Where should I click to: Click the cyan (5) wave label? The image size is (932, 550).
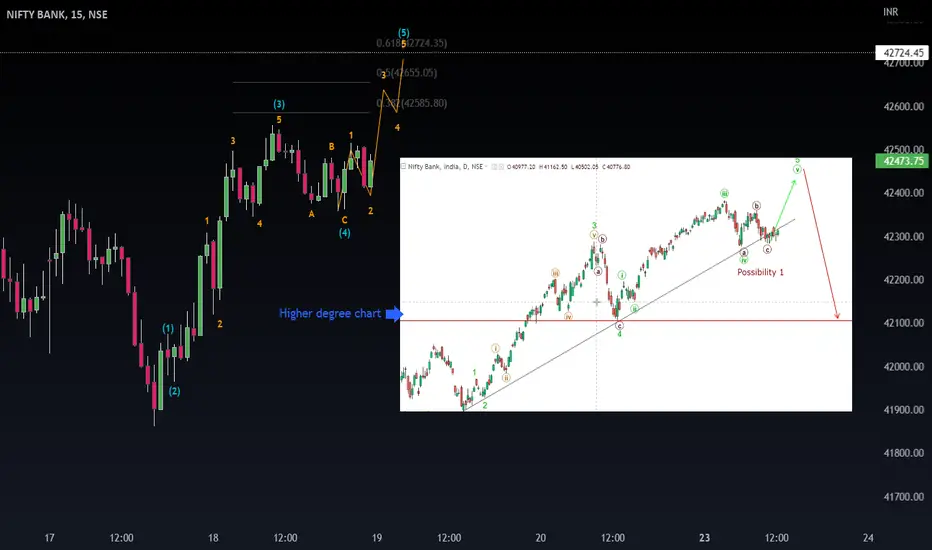pos(404,33)
